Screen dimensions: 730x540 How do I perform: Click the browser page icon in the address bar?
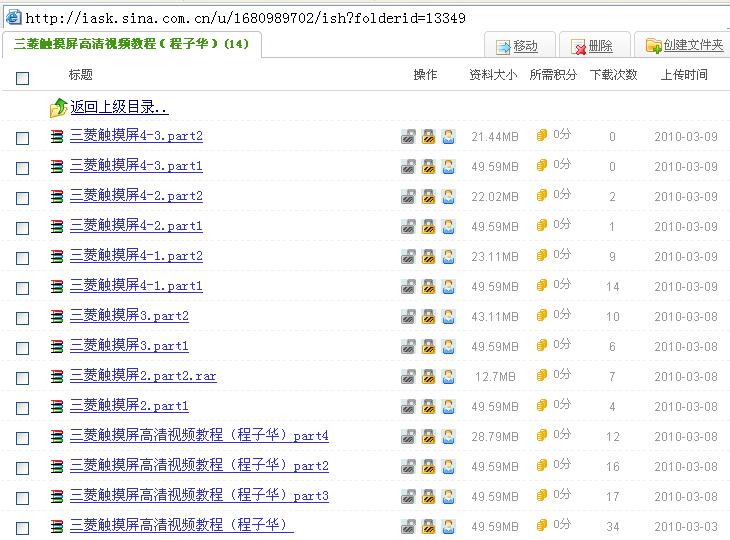click(x=13, y=17)
